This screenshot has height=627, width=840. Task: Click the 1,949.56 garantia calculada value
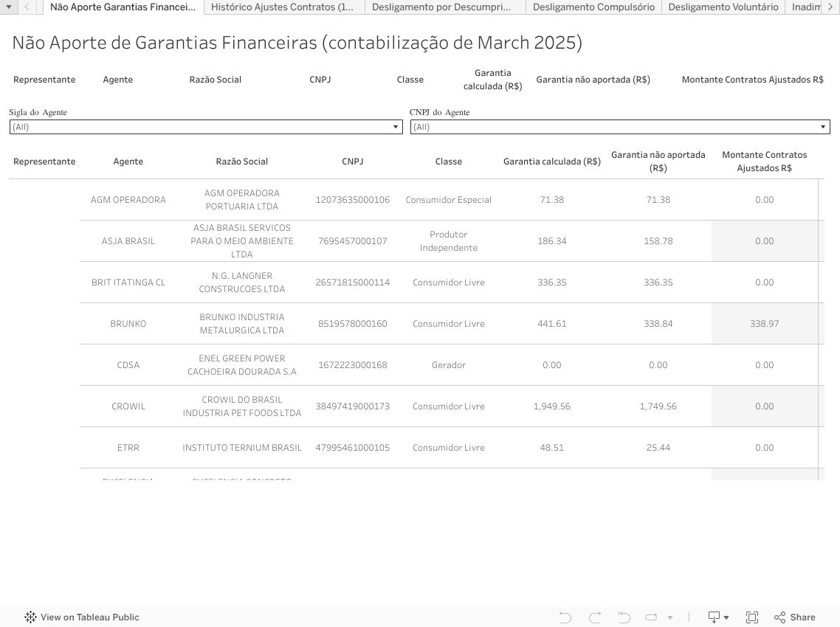552,406
